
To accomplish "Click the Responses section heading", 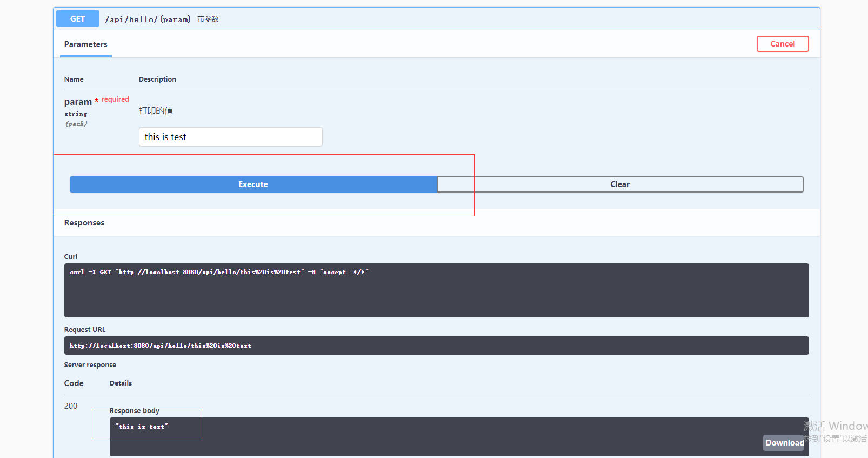I will 84,223.
